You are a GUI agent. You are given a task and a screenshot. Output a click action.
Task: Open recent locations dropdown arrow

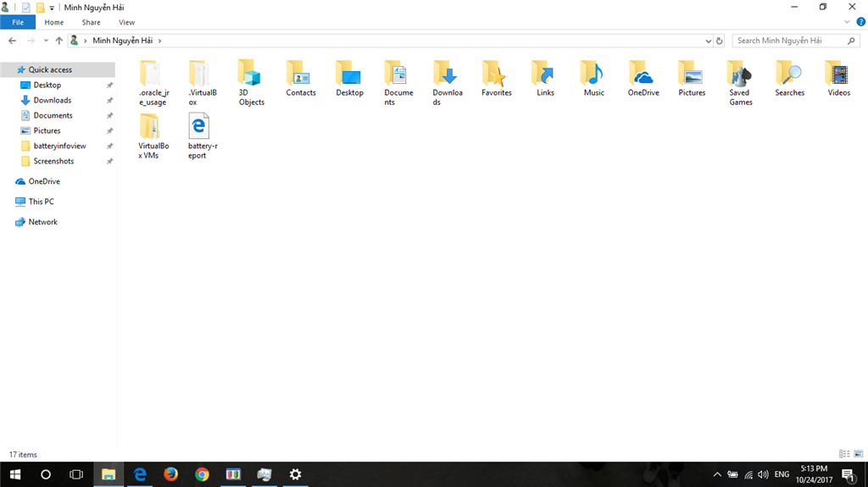pyautogui.click(x=46, y=41)
